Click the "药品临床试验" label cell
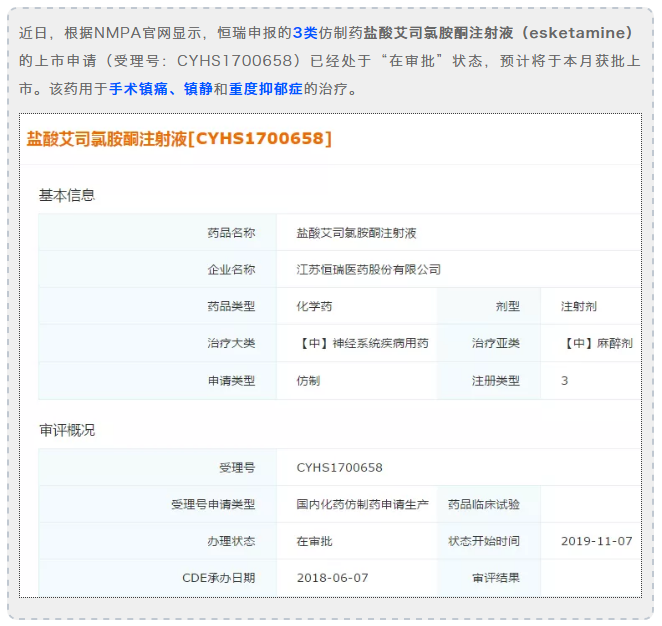Screen dimensions: 662x626 click(483, 504)
